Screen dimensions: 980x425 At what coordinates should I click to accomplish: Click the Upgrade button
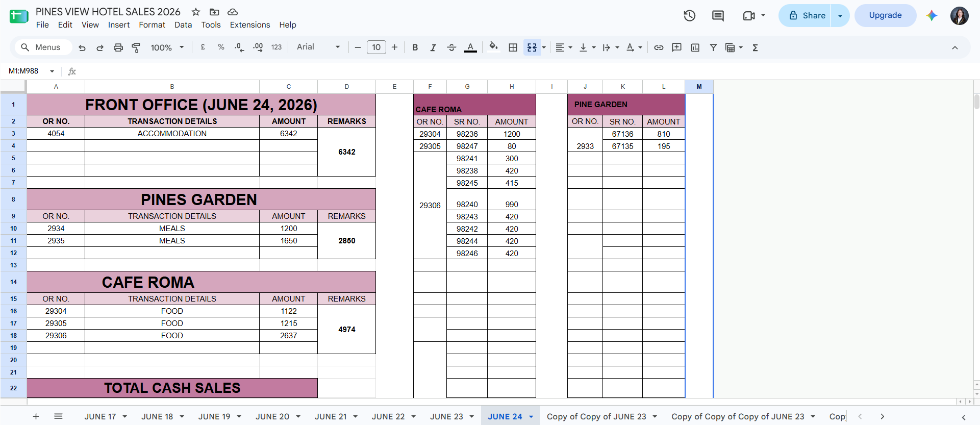coord(885,15)
